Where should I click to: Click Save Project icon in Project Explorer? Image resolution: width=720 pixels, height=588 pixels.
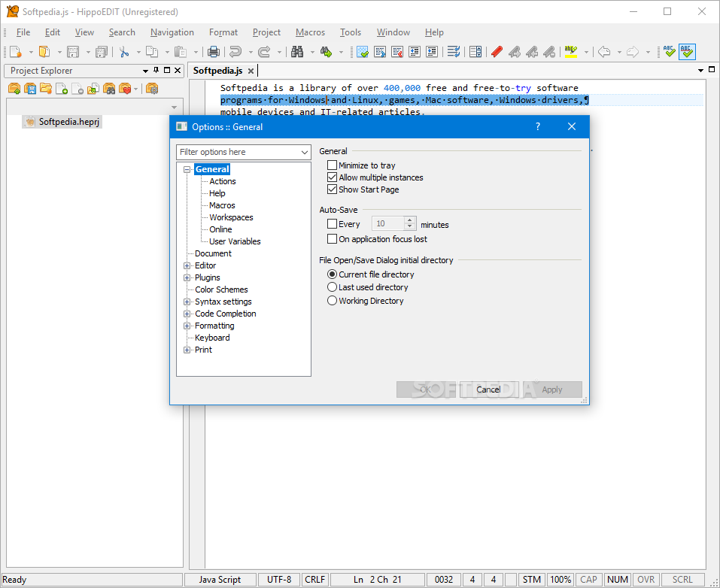(30, 89)
